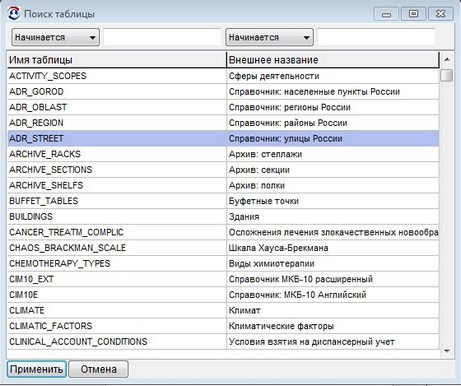This screenshot has height=386, width=461.
Task: Open the table name filter mode dropdown
Action: pyautogui.click(x=56, y=37)
